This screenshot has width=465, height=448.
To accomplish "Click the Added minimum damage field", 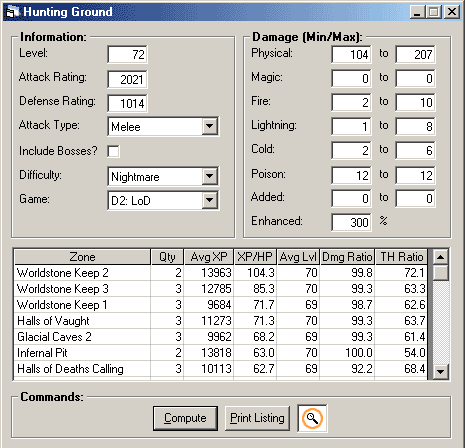I will pos(351,198).
